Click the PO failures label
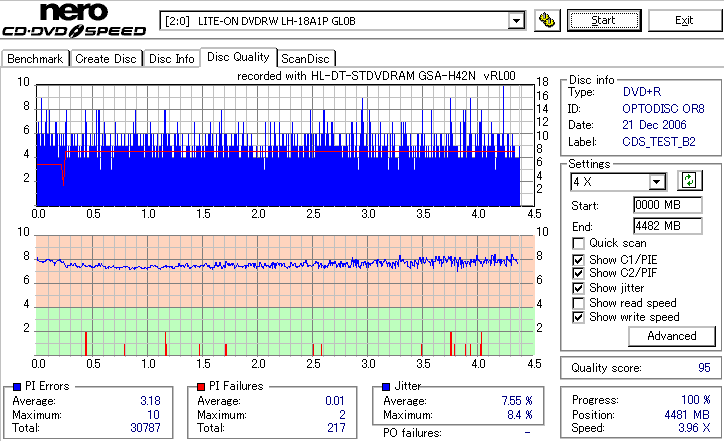 click(412, 433)
